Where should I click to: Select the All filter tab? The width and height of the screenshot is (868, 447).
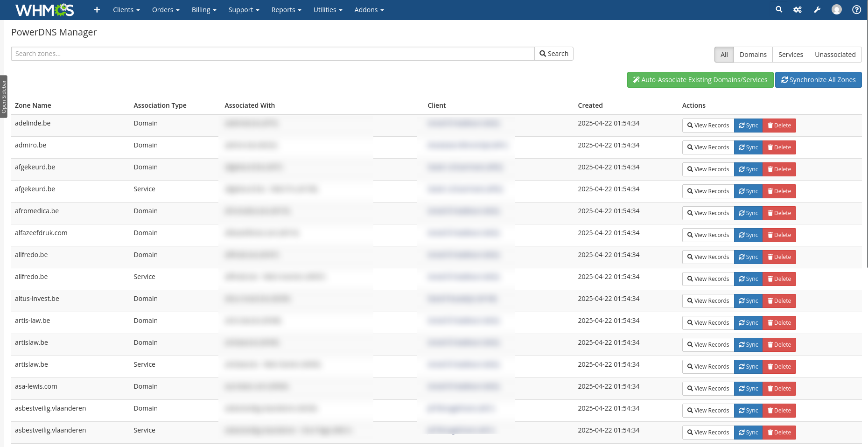pyautogui.click(x=724, y=55)
